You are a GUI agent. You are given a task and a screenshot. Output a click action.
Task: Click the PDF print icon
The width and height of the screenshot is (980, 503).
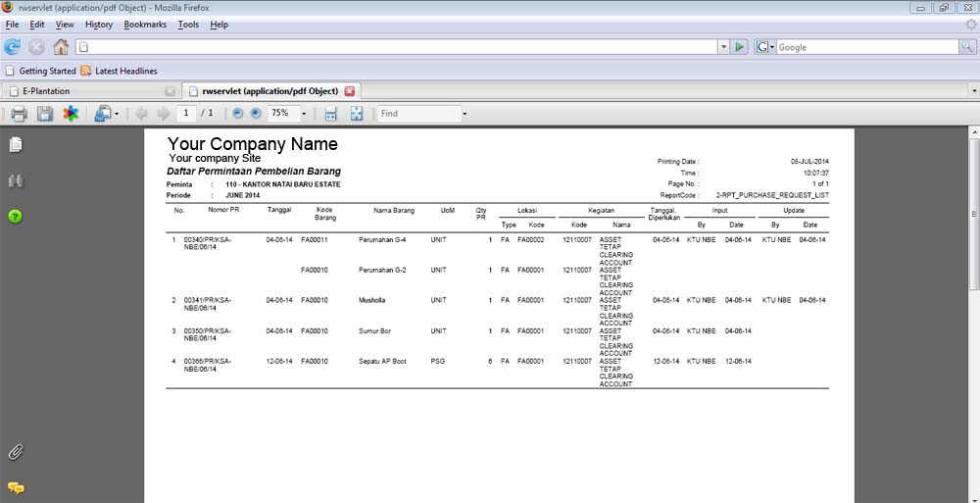[19, 114]
